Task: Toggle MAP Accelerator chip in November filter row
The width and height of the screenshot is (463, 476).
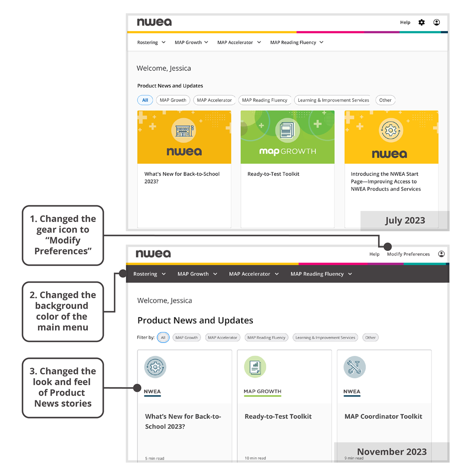Action: pos(223,337)
